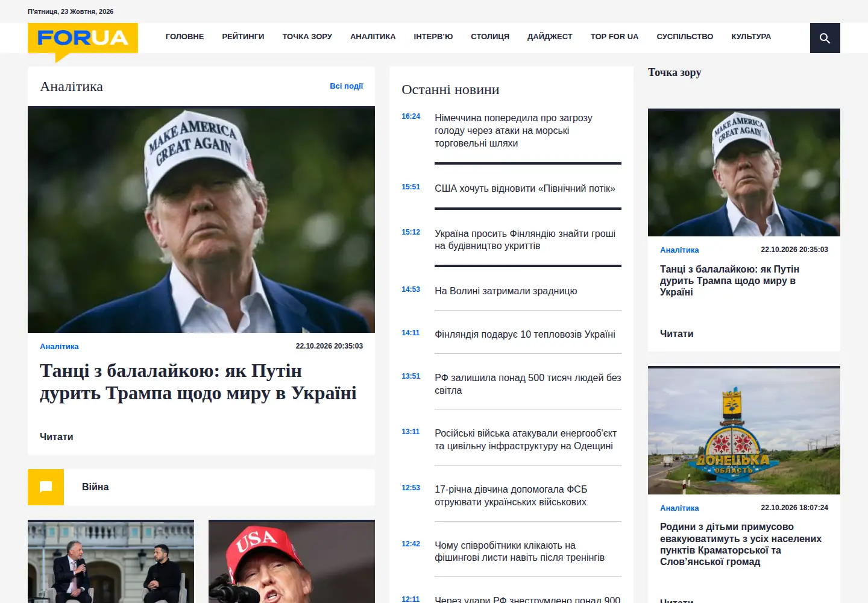868x603 pixels.
Task: Open СТОЛИЦЯ menu item
Action: pos(490,37)
